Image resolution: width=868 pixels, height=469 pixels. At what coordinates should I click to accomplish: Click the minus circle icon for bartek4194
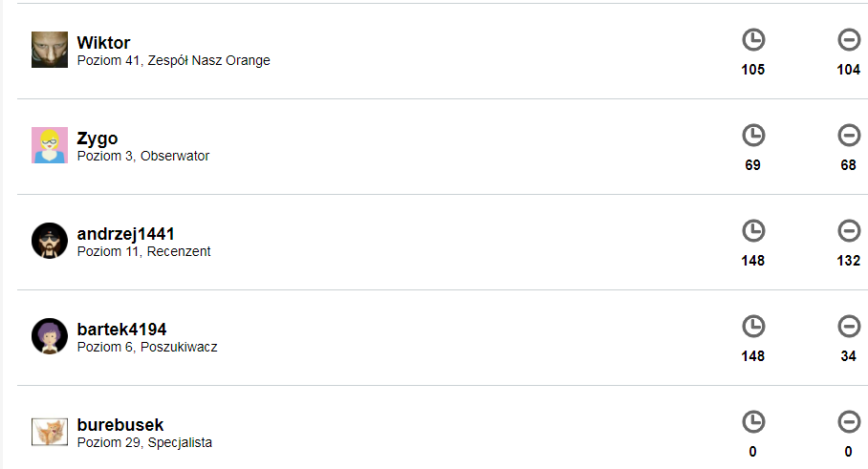(x=848, y=327)
